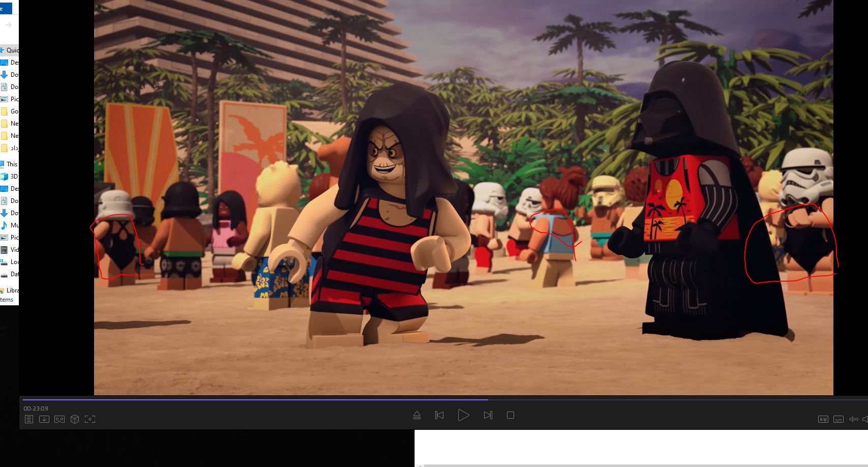Viewport: 868px width, 467px height.
Task: Seek on the purple progress bar
Action: point(254,400)
